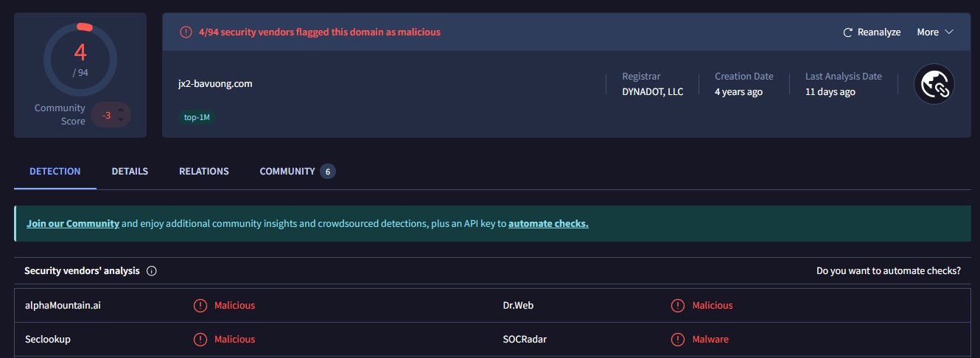Click the Join our Community link
Viewport: 980px width, 358px height.
click(x=73, y=224)
